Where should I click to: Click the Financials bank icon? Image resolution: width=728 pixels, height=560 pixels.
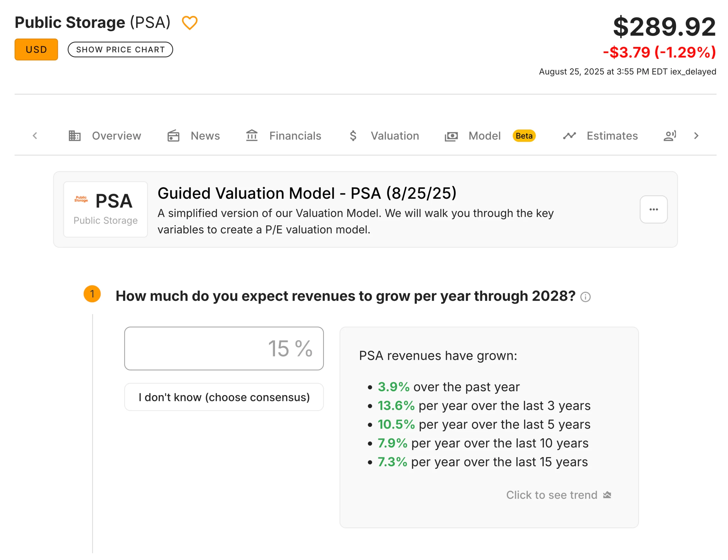[x=252, y=136]
